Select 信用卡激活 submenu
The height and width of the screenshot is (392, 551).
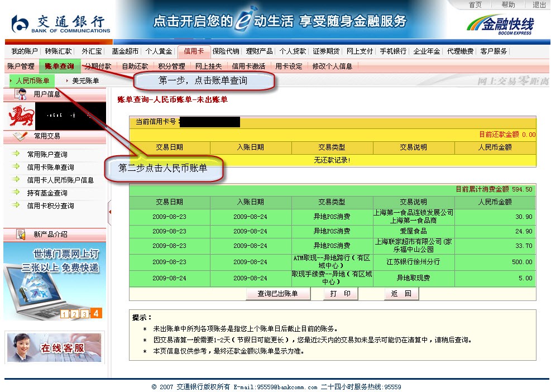point(248,66)
